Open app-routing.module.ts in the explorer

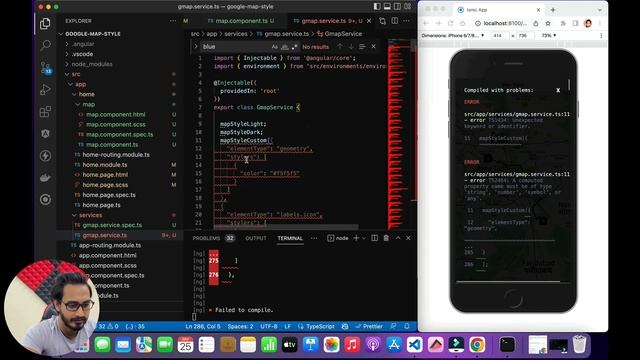click(110, 245)
